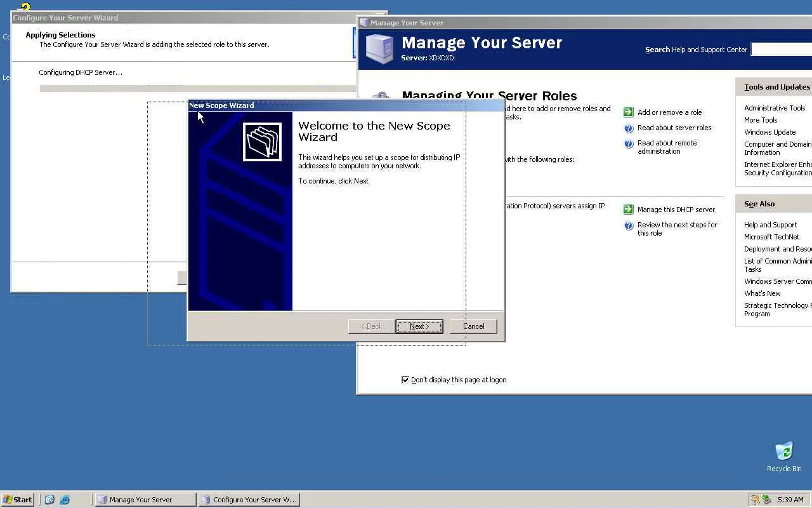Click the Configure Your Server Wizard title bar
The image size is (812, 508).
(x=199, y=18)
